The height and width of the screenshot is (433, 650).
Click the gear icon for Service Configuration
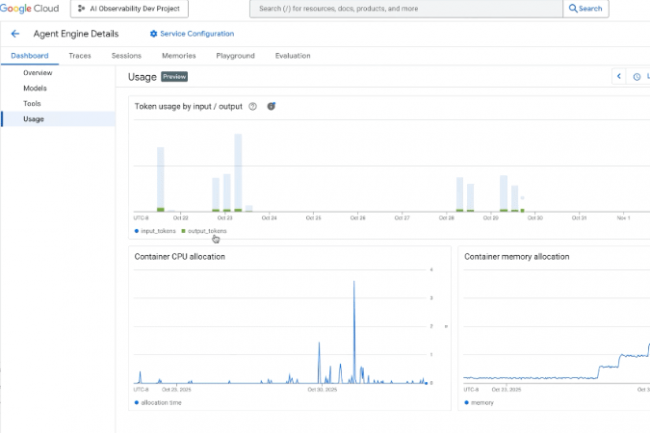tap(153, 34)
